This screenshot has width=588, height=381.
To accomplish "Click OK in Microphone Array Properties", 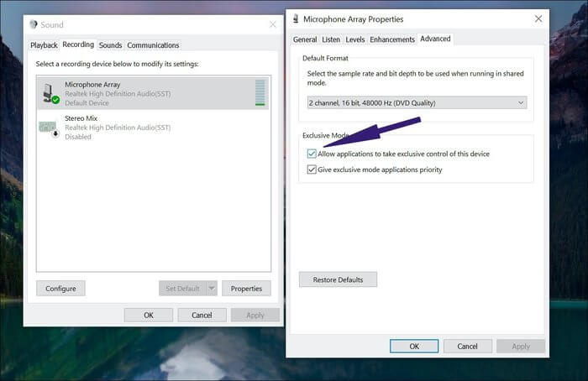I will pos(414,346).
